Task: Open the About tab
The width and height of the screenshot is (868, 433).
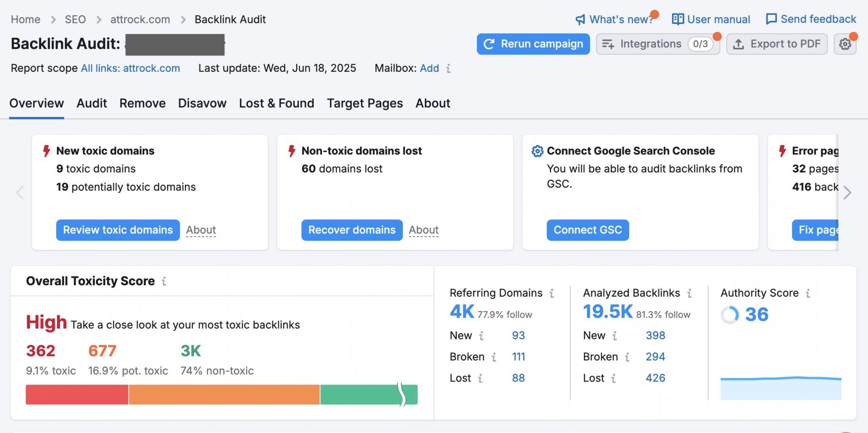Action: tap(433, 103)
